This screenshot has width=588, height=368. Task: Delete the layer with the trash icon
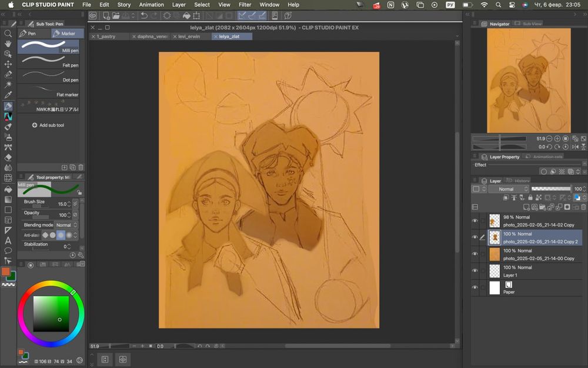click(x=583, y=207)
